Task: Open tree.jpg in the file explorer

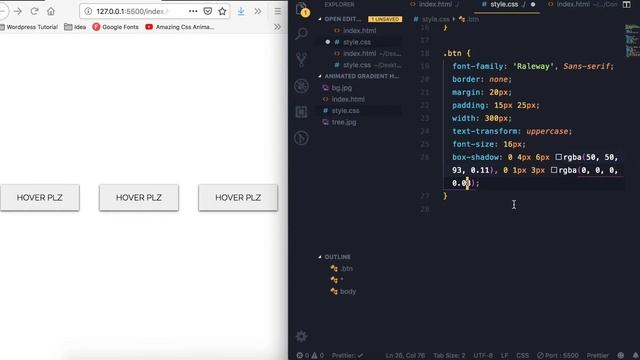Action: (344, 122)
